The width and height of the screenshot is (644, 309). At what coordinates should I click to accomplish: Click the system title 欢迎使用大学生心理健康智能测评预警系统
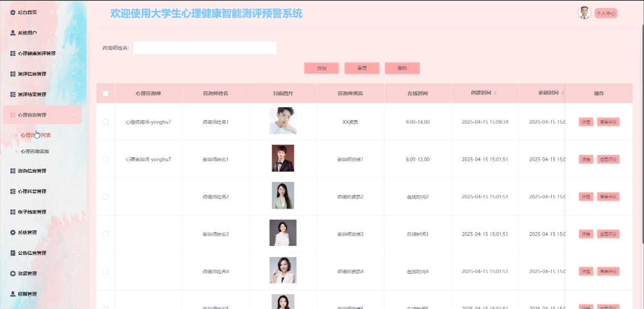pos(206,14)
